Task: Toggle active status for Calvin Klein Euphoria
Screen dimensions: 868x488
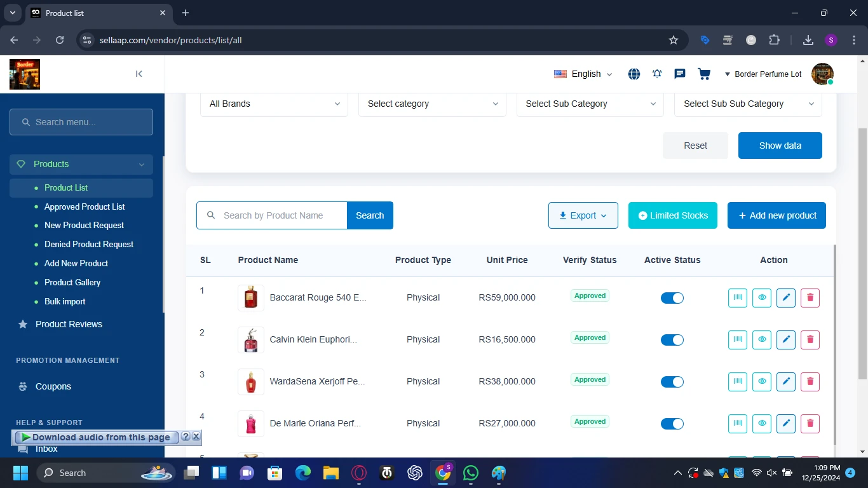Action: pos(672,340)
